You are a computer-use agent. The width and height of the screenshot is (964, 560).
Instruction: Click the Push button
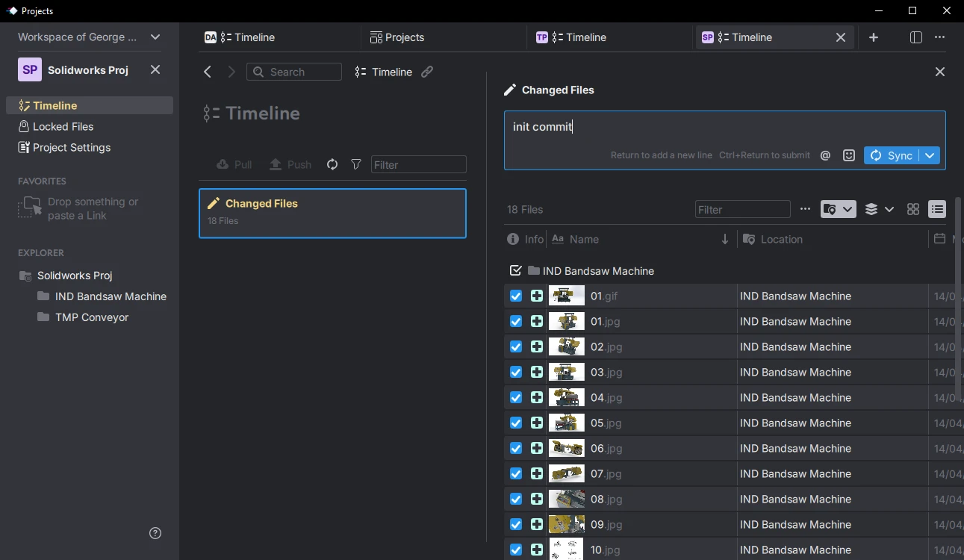[x=290, y=164]
